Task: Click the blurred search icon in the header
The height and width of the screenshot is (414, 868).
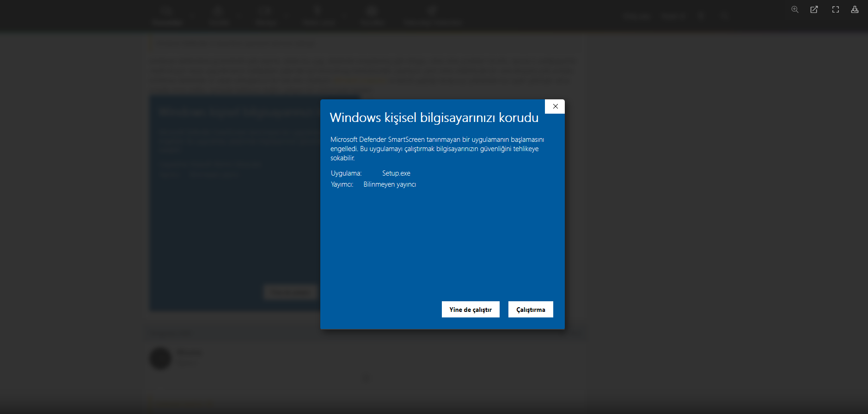Action: click(x=724, y=16)
